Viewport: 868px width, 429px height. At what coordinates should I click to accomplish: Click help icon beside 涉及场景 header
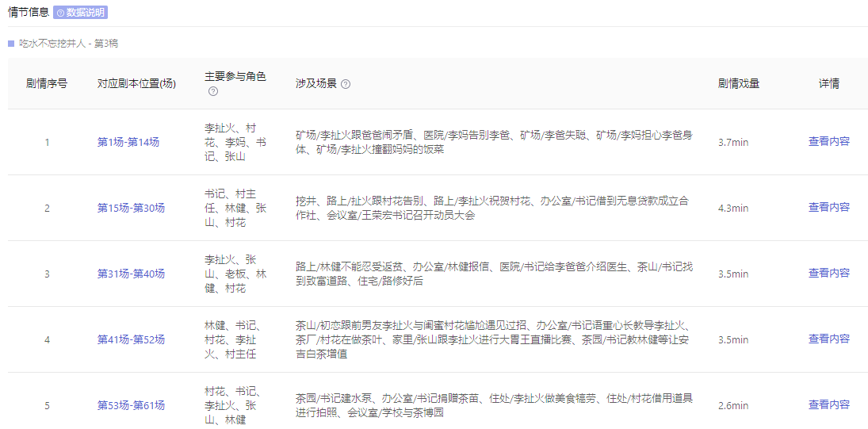[346, 84]
